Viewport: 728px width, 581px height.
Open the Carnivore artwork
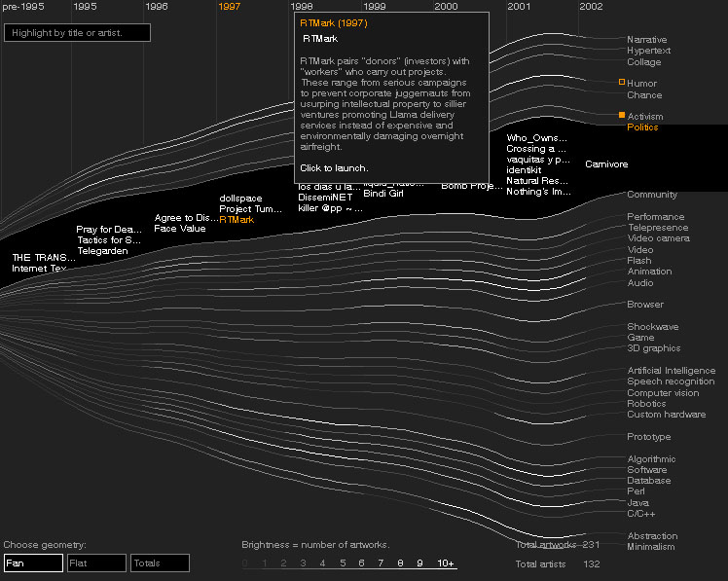tap(606, 164)
